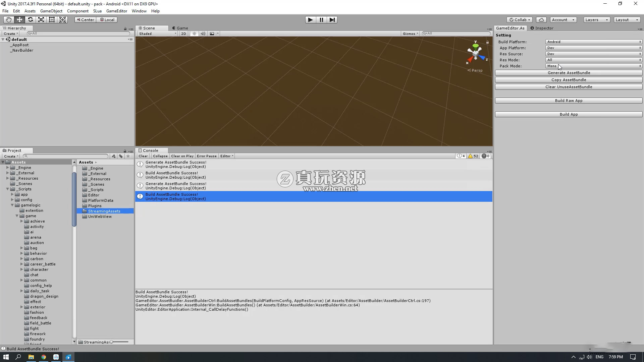
Task: Open the GameEditor menu
Action: point(116,11)
